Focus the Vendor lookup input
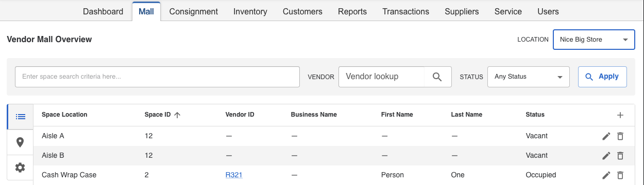Image resolution: width=644 pixels, height=185 pixels. tap(381, 77)
